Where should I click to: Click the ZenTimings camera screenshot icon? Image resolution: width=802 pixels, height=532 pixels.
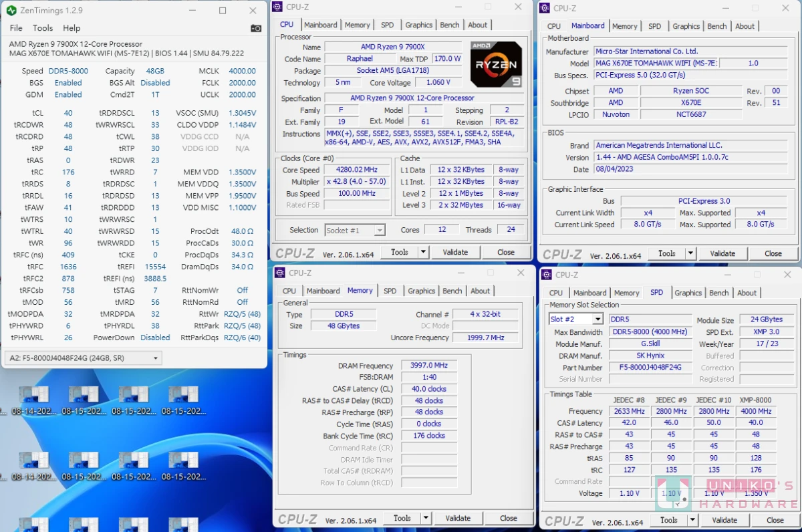tap(256, 28)
